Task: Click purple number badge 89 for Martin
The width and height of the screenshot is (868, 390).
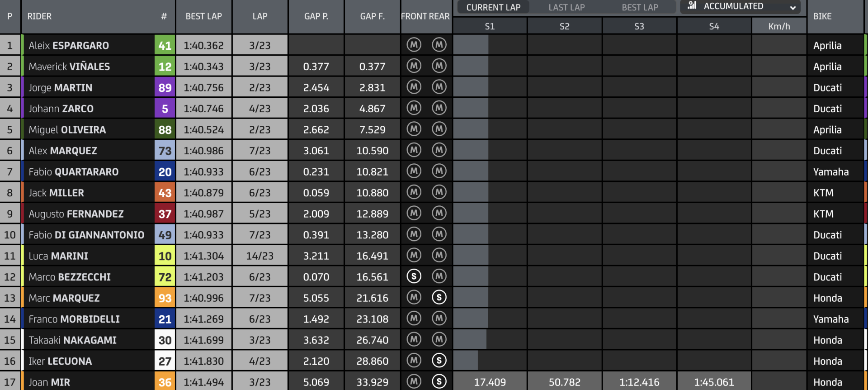Action: click(165, 87)
